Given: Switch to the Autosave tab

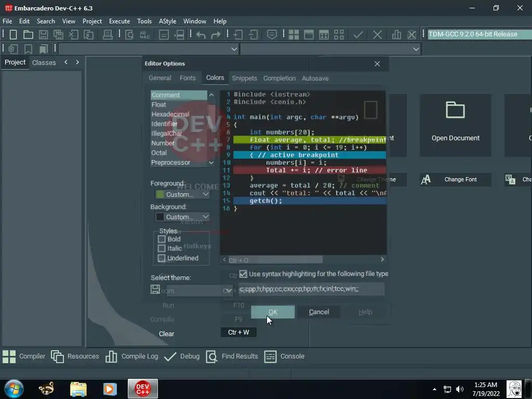Looking at the screenshot, I should [x=315, y=78].
